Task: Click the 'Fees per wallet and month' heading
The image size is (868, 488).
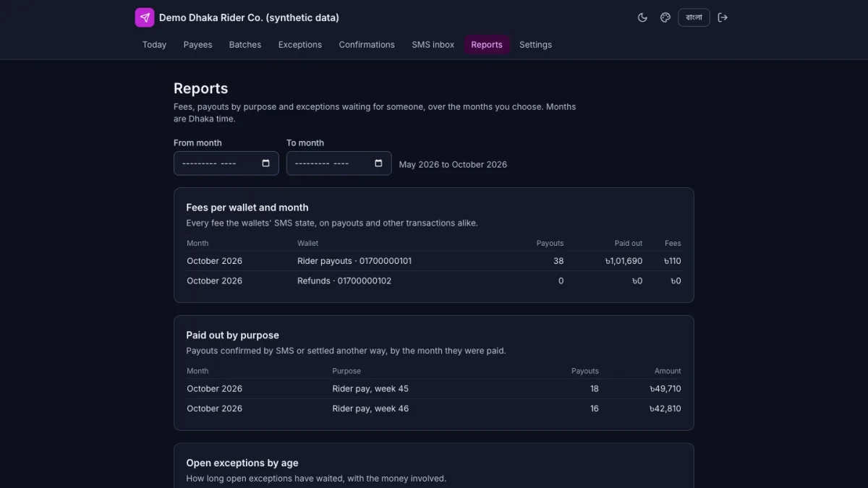Action: (247, 207)
